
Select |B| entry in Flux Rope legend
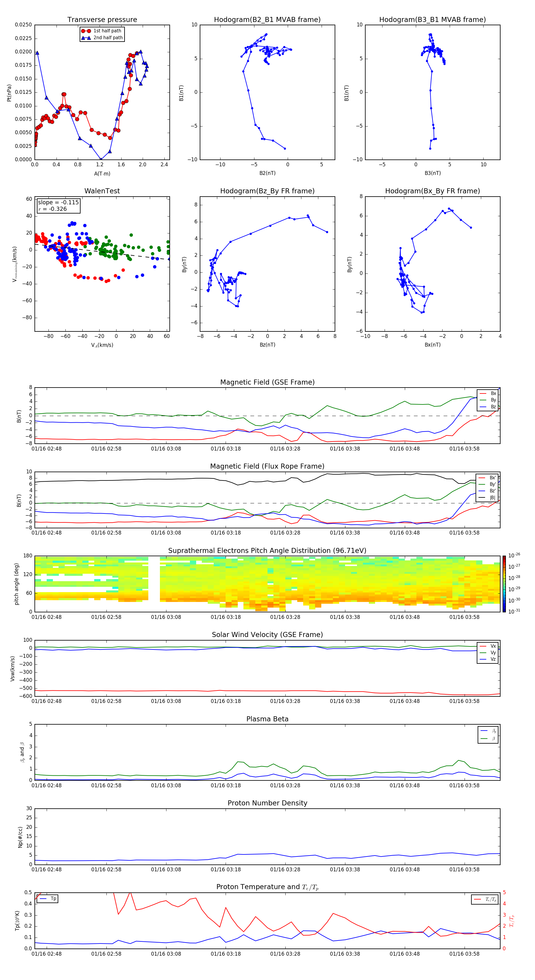click(x=487, y=498)
